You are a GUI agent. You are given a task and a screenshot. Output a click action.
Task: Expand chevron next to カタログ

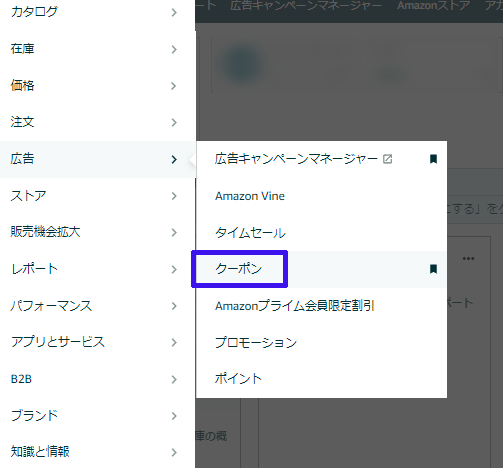coord(174,13)
